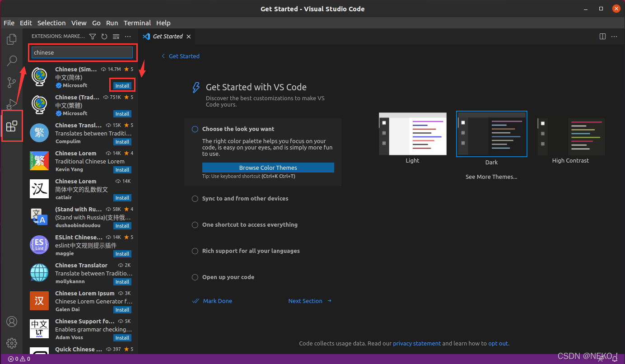Clear extensions search results icon
The width and height of the screenshot is (625, 364).
pyautogui.click(x=116, y=36)
